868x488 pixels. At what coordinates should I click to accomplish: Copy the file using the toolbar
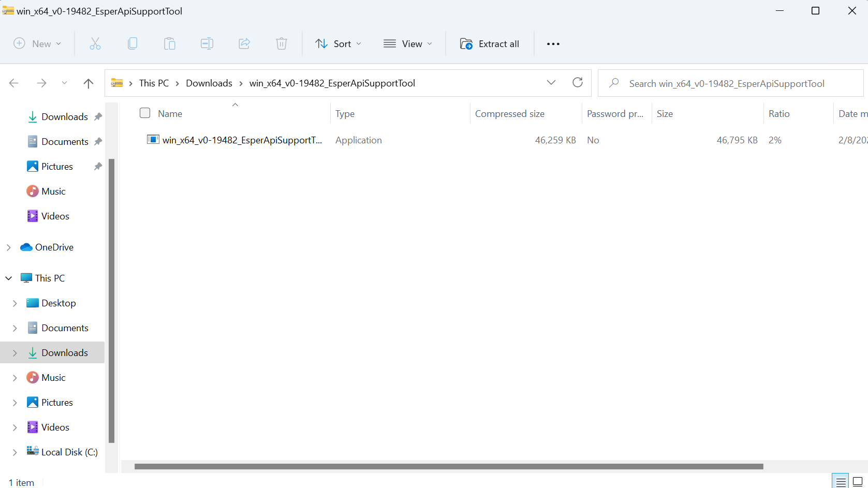133,43
